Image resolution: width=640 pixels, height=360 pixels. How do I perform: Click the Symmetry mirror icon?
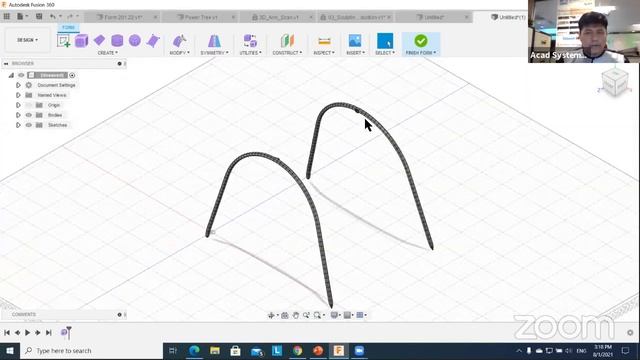214,41
